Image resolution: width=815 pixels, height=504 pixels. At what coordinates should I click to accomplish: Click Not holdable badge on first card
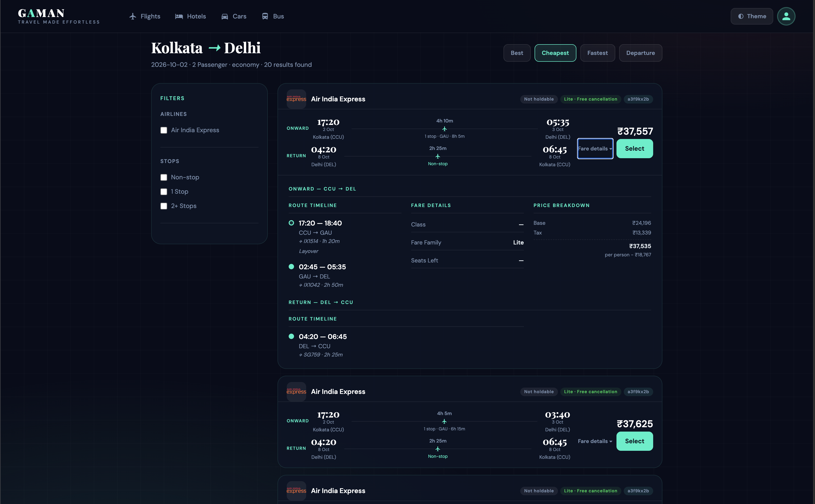coord(539,99)
